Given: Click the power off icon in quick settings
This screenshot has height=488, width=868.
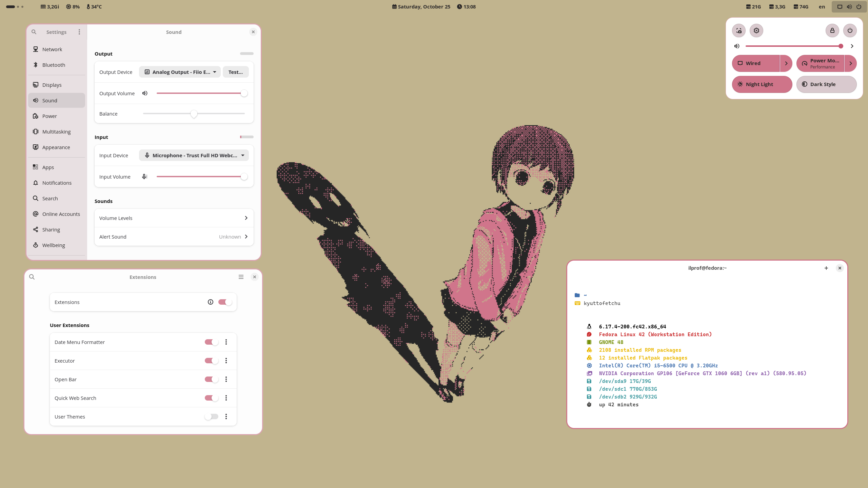Looking at the screenshot, I should coord(850,30).
